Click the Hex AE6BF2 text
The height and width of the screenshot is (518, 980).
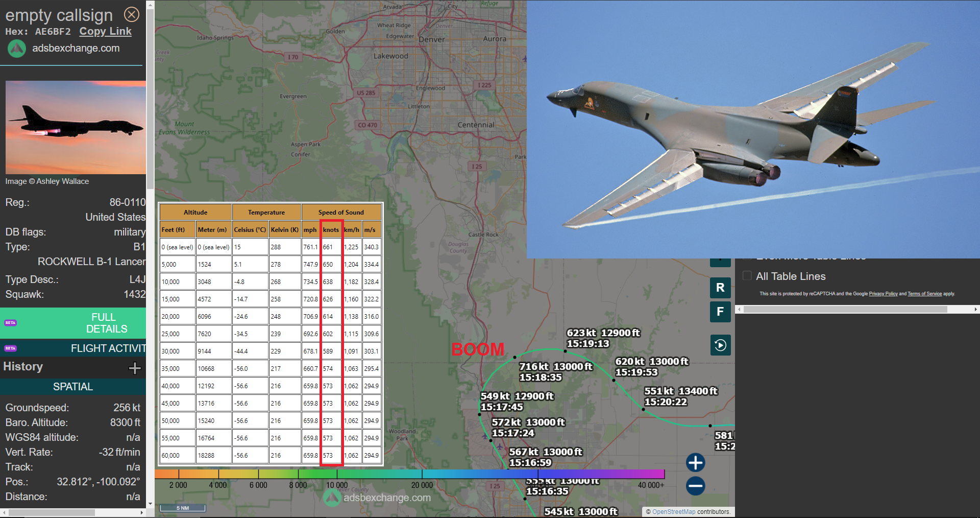[38, 31]
